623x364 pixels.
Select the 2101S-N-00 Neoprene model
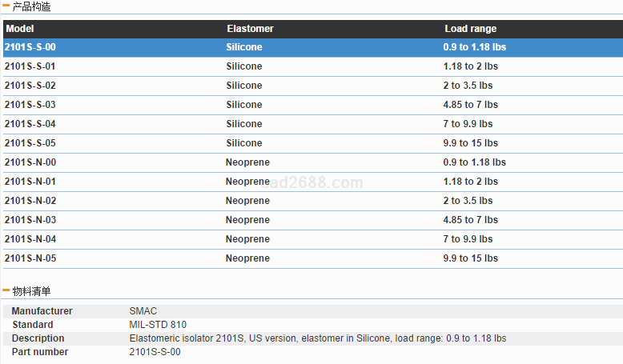(x=30, y=162)
